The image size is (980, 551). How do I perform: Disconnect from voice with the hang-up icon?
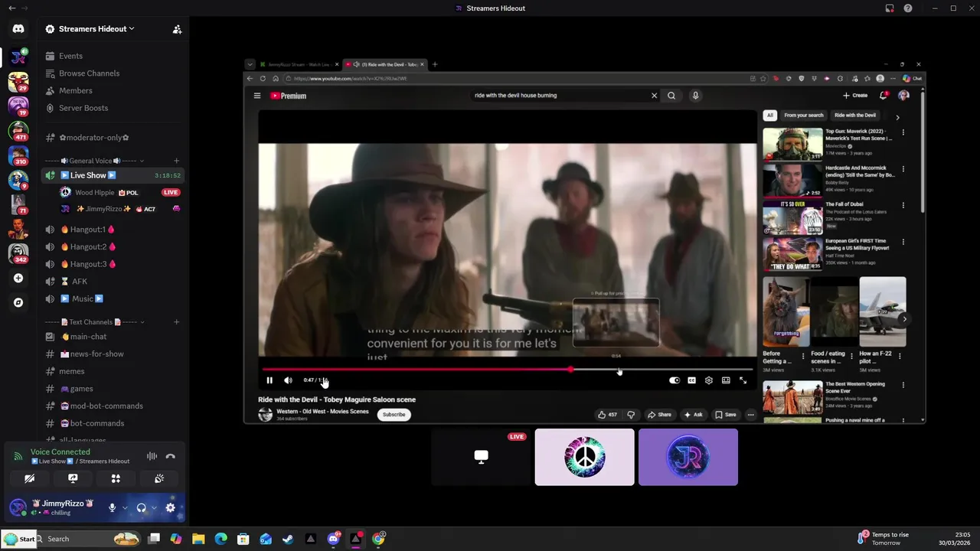(x=170, y=456)
